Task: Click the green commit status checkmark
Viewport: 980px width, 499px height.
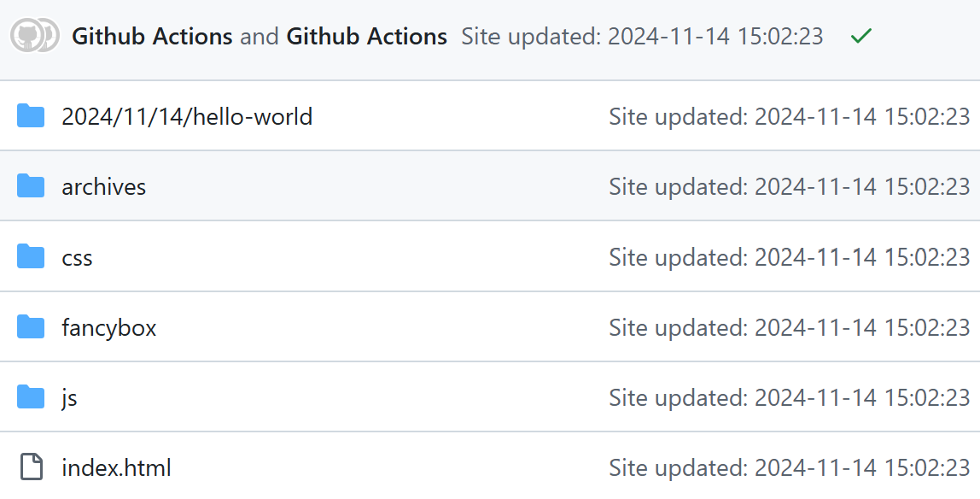Action: click(861, 36)
